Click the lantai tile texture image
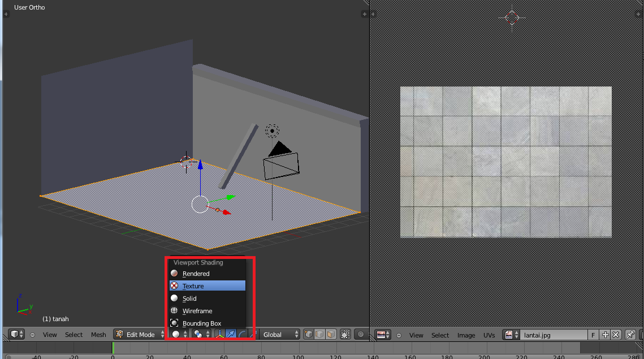The height and width of the screenshot is (359, 644). click(506, 162)
